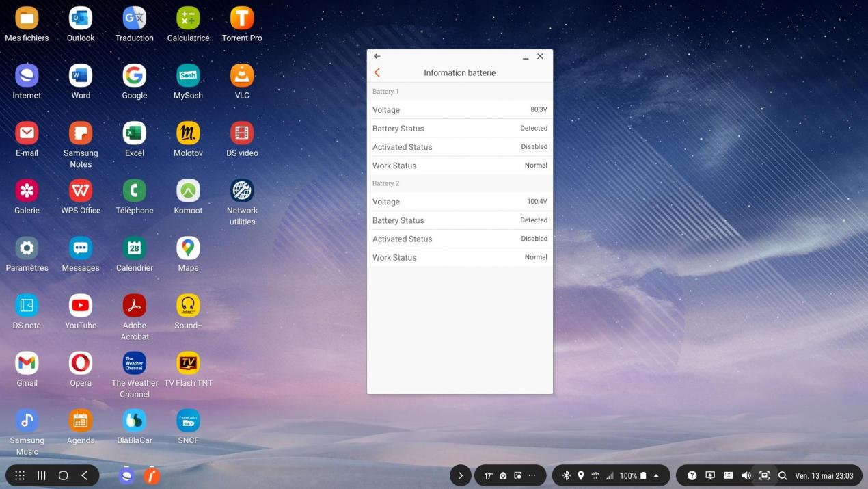The image size is (868, 489).
Task: Launch WPS Office
Action: point(81,190)
